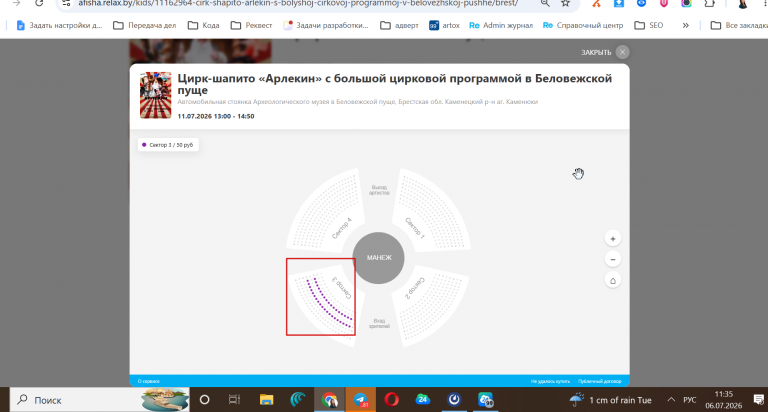Zoom out the seating map with minus
The image size is (768, 412).
[x=613, y=259]
